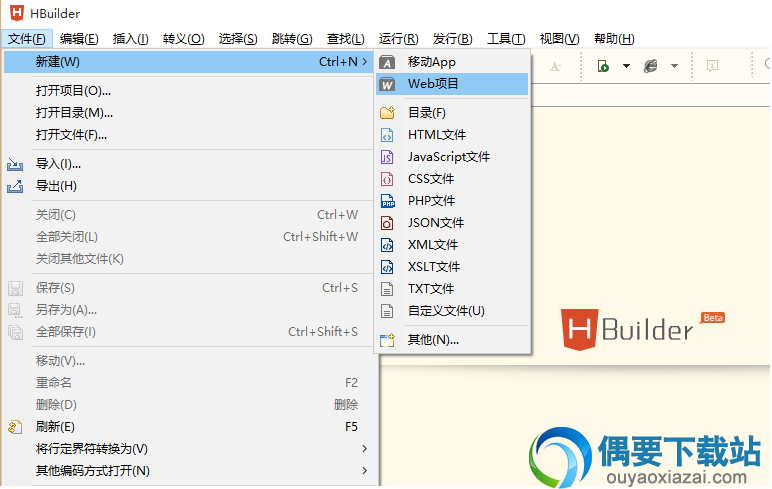Open the 转义(O) menu
The height and width of the screenshot is (489, 772).
click(184, 38)
